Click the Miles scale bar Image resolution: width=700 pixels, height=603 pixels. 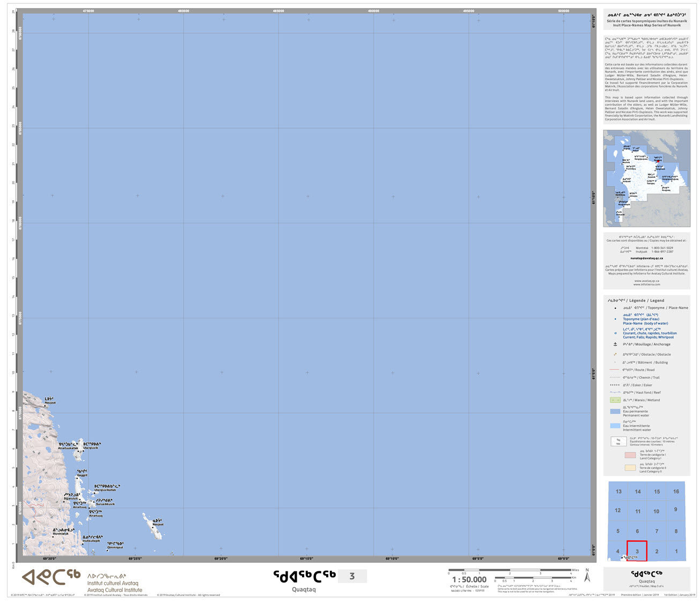click(x=510, y=570)
